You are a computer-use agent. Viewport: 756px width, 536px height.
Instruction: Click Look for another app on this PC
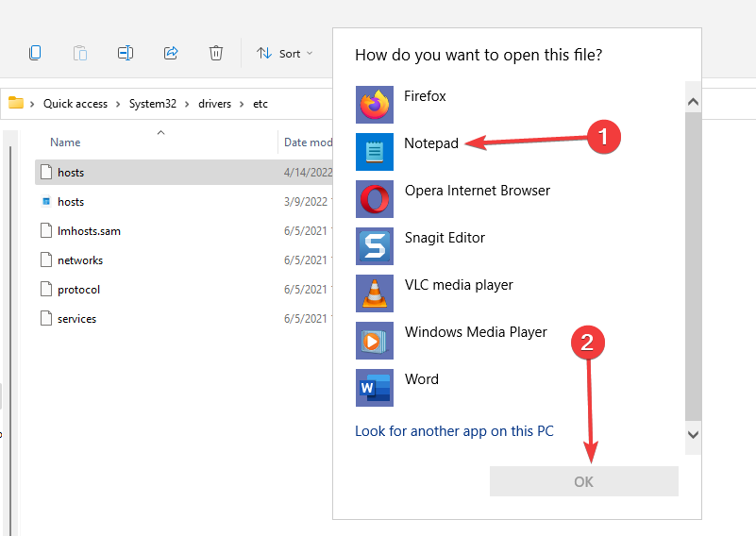[454, 431]
